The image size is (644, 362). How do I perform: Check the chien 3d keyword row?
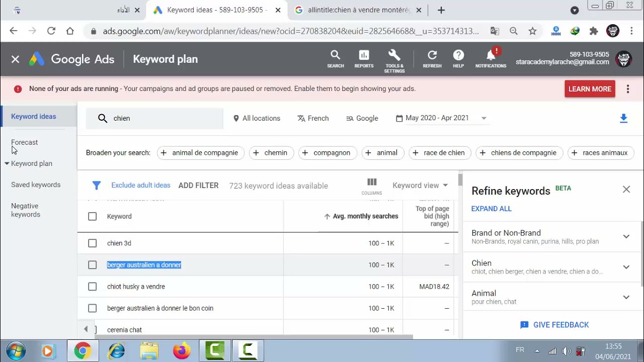[x=92, y=243]
